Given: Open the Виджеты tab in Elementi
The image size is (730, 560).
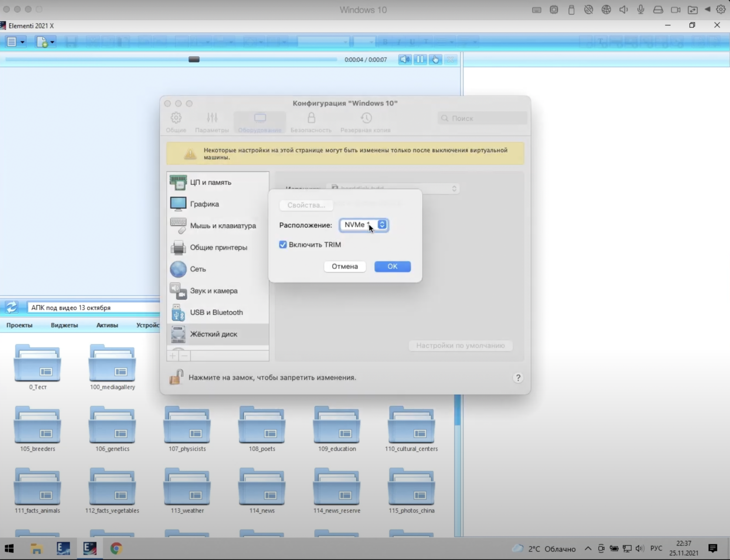Looking at the screenshot, I should (x=65, y=325).
